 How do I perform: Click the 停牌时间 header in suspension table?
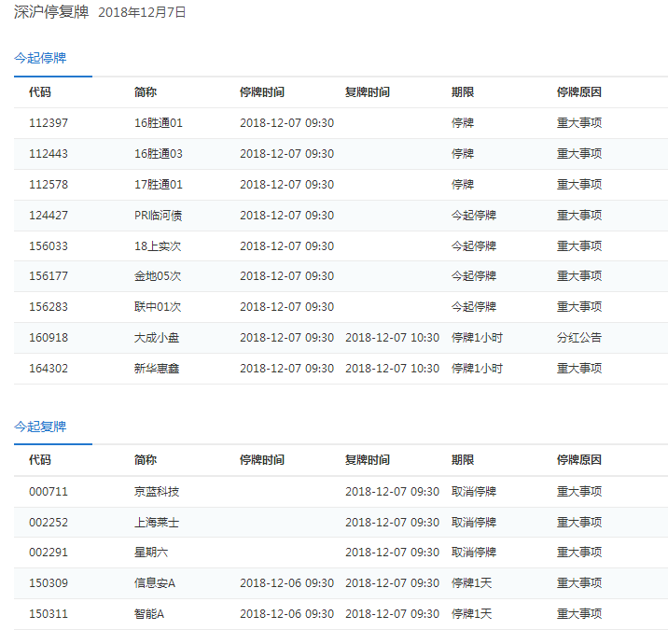[262, 92]
